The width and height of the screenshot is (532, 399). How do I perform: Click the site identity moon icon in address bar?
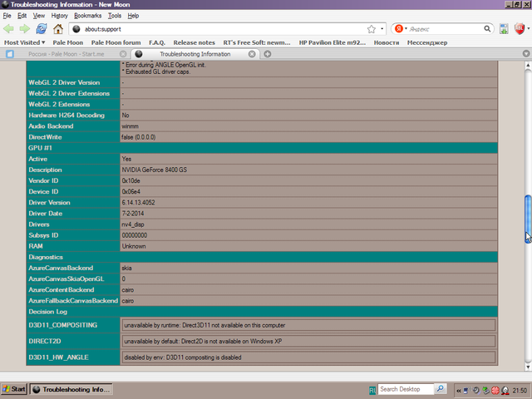(76, 29)
